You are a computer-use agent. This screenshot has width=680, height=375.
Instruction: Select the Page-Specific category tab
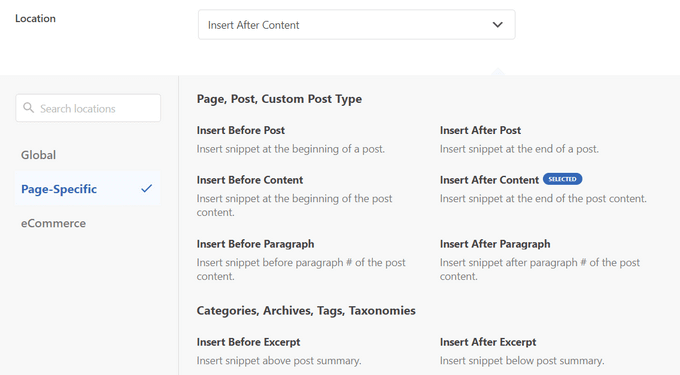(x=88, y=189)
